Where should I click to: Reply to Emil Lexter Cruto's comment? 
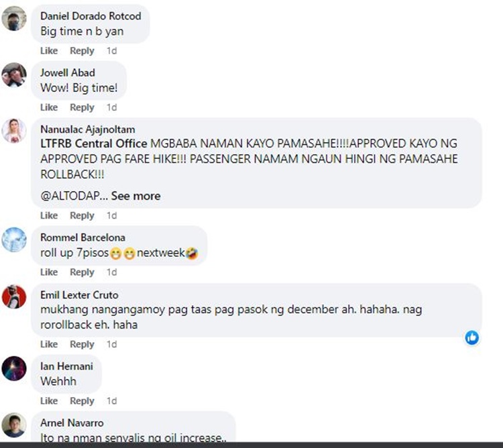[82, 345]
